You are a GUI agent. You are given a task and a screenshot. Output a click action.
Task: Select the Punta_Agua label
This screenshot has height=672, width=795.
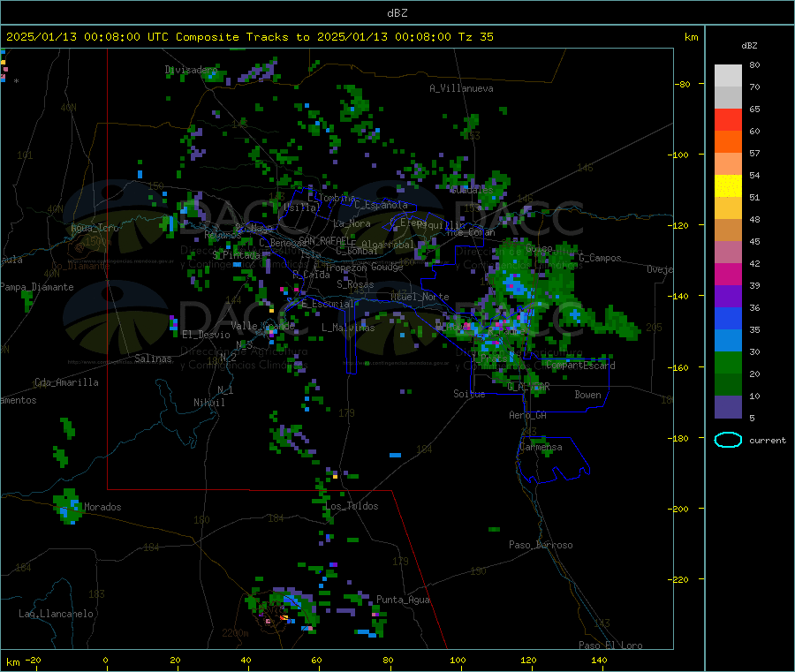coord(403,600)
